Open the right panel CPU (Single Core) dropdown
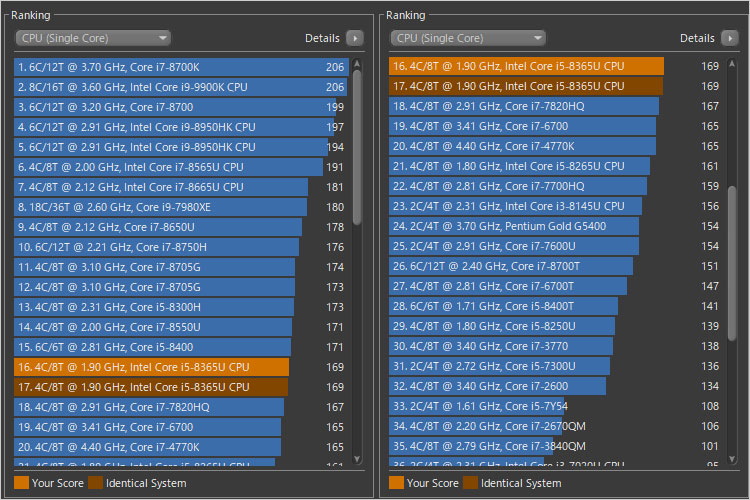Image resolution: width=750 pixels, height=500 pixels. tap(468, 38)
